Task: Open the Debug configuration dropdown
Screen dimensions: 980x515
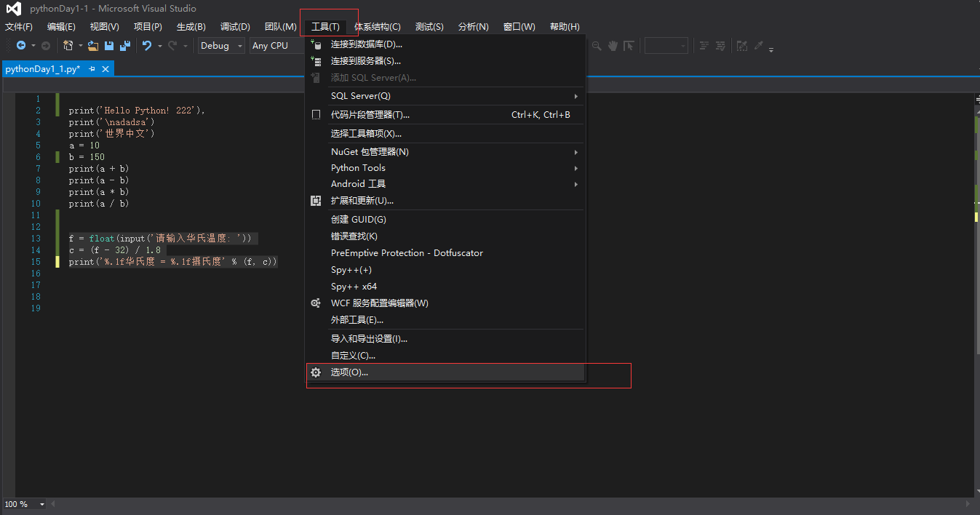Action: [x=238, y=45]
